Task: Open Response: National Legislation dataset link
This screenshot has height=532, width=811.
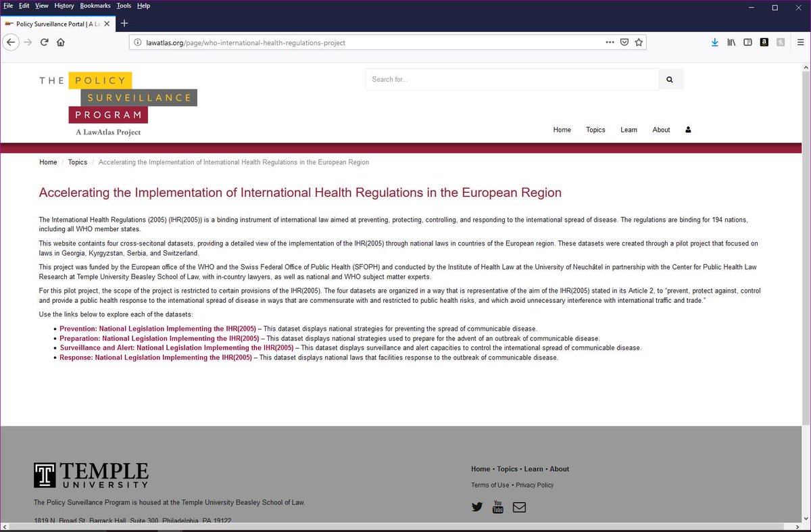Action: 155,358
